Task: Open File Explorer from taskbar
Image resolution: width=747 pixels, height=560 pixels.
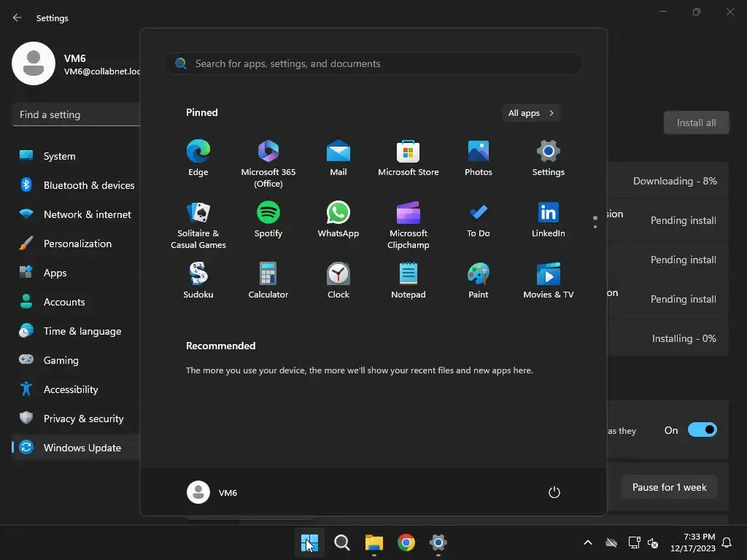Action: pyautogui.click(x=374, y=542)
